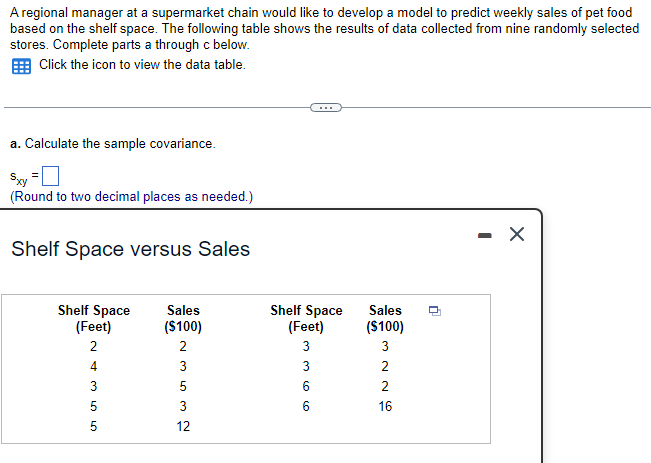Click the Sxy answer input box
The height and width of the screenshot is (463, 651).
pyautogui.click(x=52, y=178)
